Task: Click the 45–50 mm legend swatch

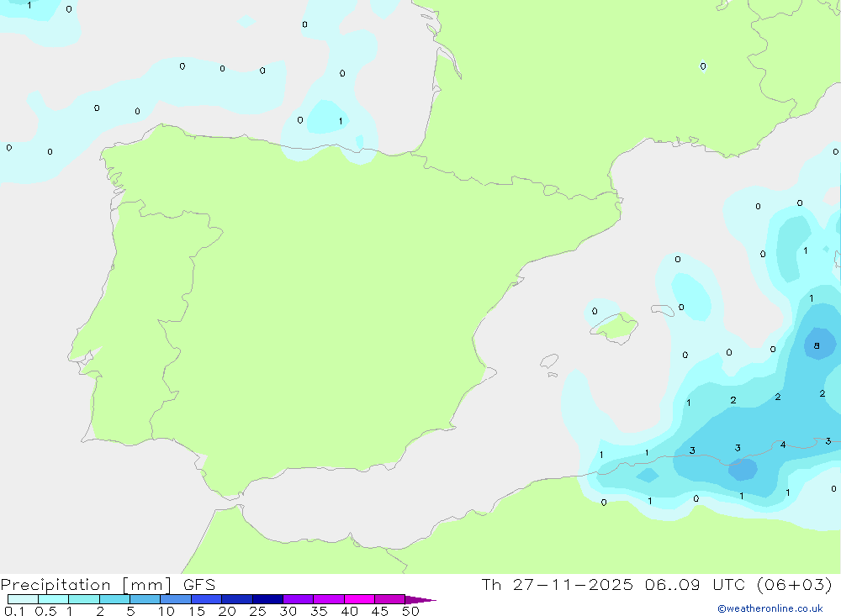Action: [389, 599]
